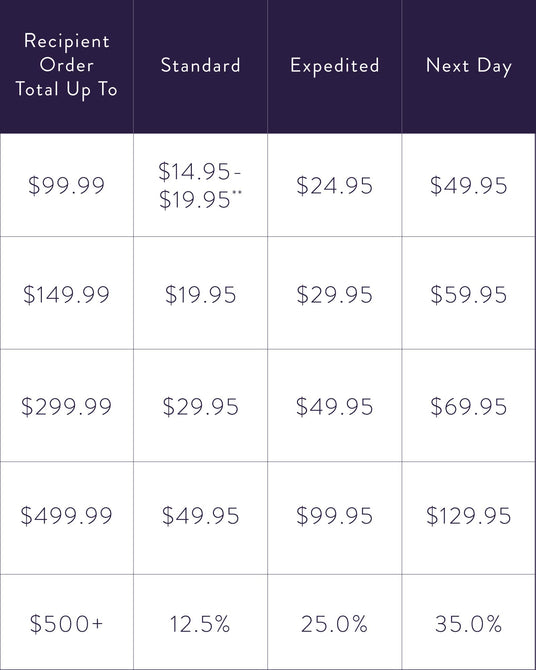Image resolution: width=536 pixels, height=670 pixels.
Task: Click the Recipient Order Total Up To header
Action: 67,65
